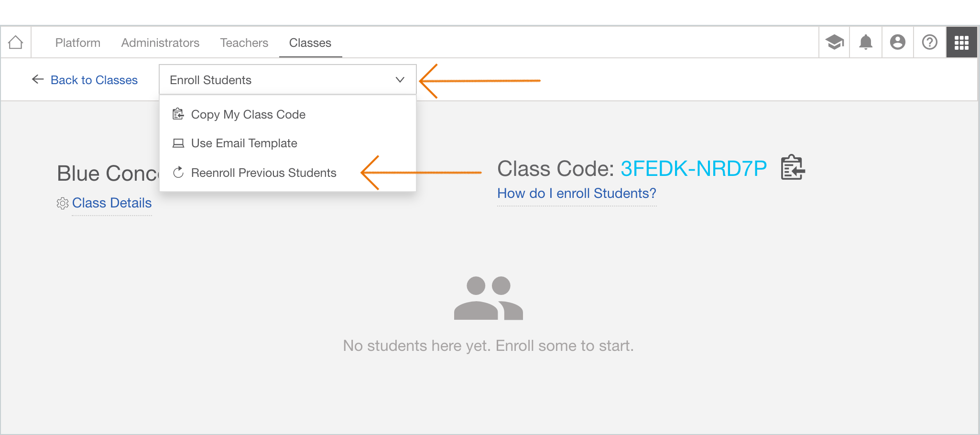This screenshot has width=980, height=435.
Task: Switch to the Platform tab
Action: [78, 43]
